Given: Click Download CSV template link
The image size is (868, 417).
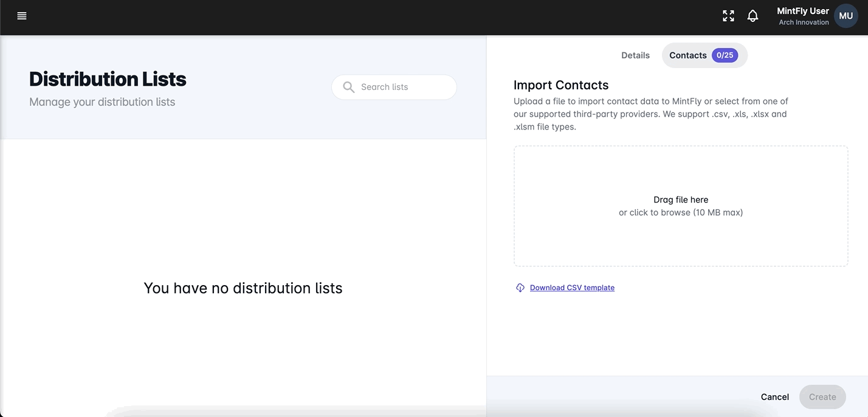Looking at the screenshot, I should [x=572, y=288].
